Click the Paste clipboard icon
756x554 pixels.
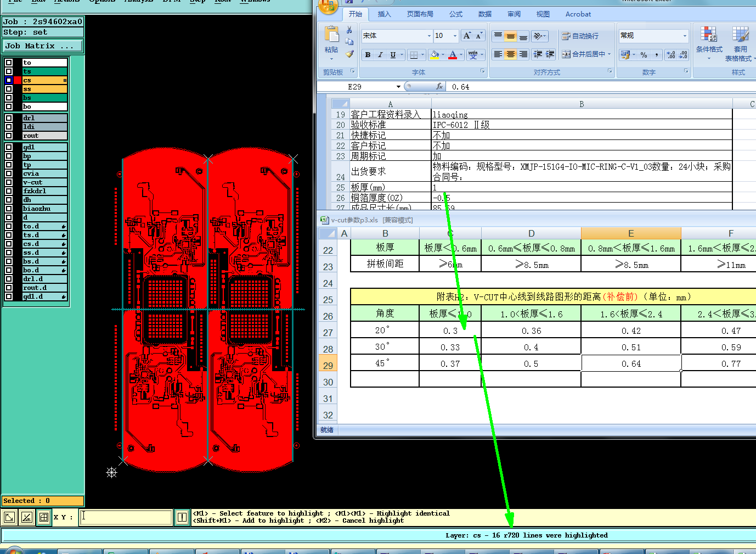point(331,34)
